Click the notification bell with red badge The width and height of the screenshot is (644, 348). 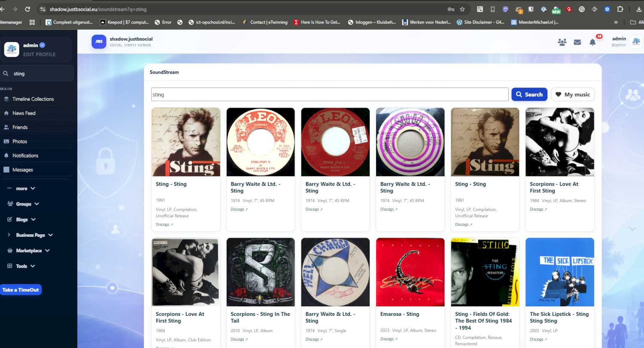tap(592, 42)
